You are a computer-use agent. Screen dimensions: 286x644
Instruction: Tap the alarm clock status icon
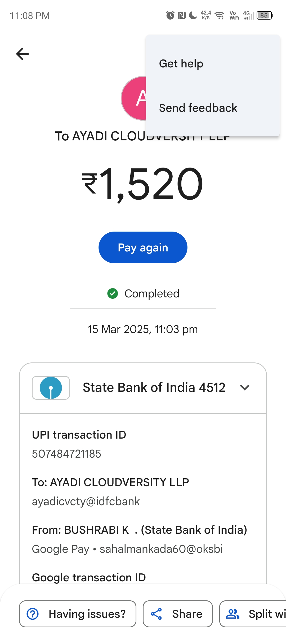(170, 15)
